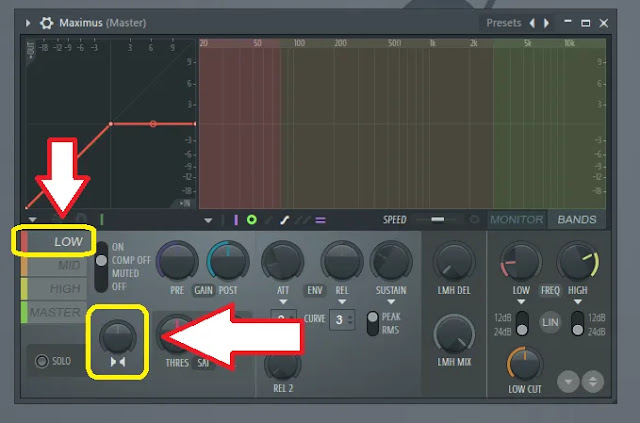This screenshot has height=423, width=640.
Task: Toggle the white curve display icon
Action: (x=284, y=220)
